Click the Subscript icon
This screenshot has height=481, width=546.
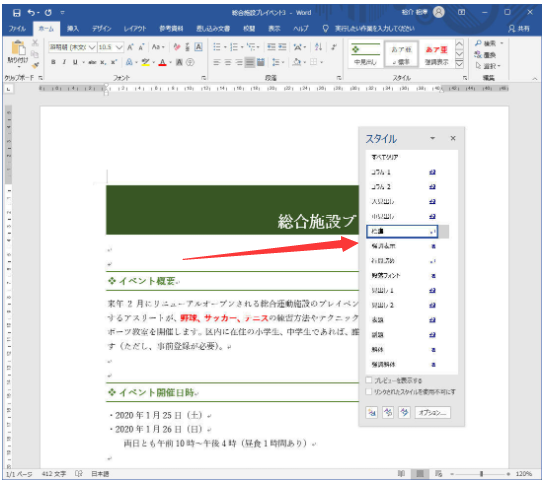[x=103, y=62]
